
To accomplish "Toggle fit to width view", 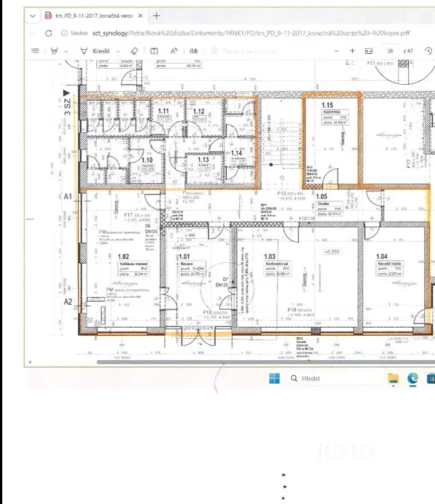I will 369,51.
